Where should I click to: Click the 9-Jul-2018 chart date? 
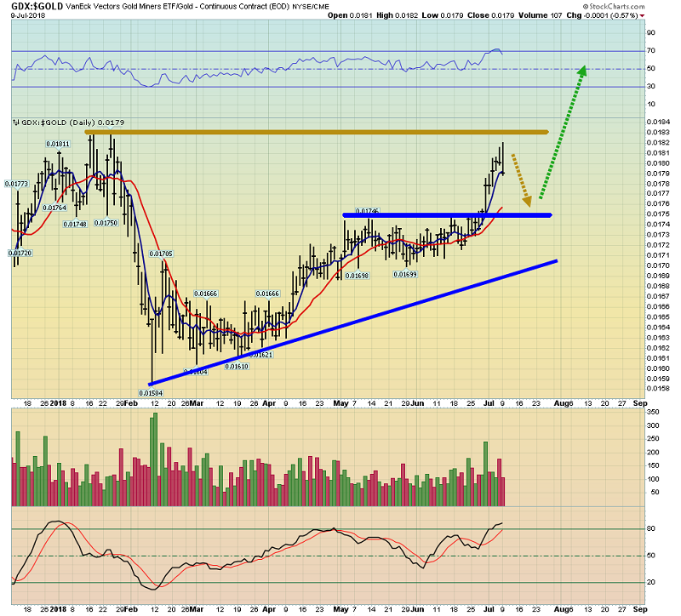coord(28,15)
